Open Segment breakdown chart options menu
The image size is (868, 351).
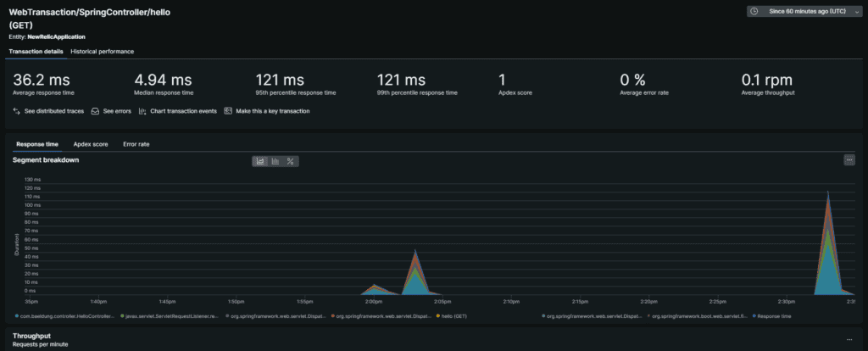pyautogui.click(x=849, y=159)
